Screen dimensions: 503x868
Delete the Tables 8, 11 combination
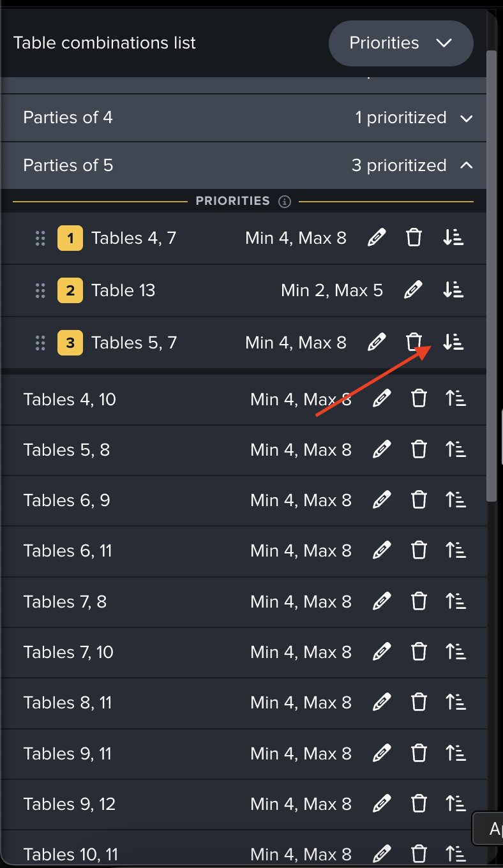point(419,703)
